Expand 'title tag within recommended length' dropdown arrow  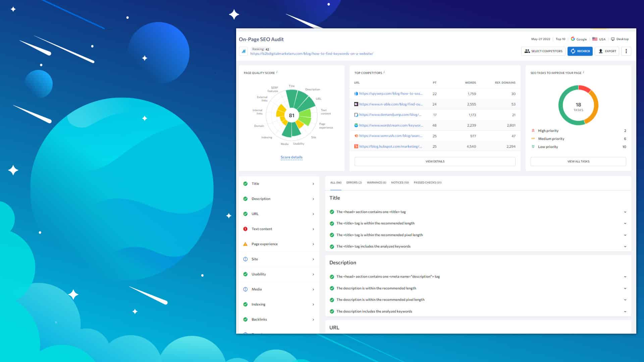tap(625, 224)
